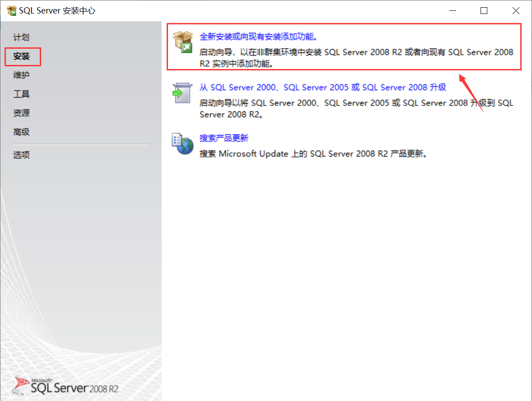Screen dimensions: 532x401
Task: Click the text 启动向导，以在非群集环境中安装
Action: coord(356,58)
